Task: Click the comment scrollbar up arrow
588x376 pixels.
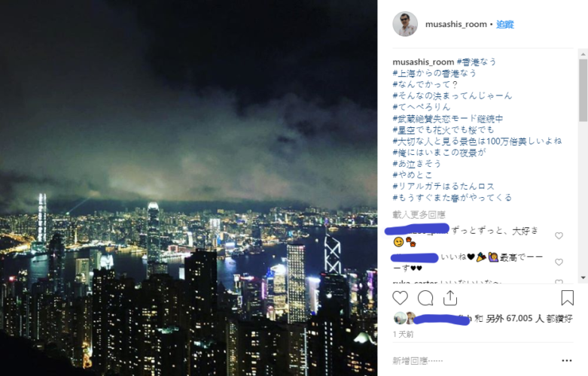Action: (583, 54)
